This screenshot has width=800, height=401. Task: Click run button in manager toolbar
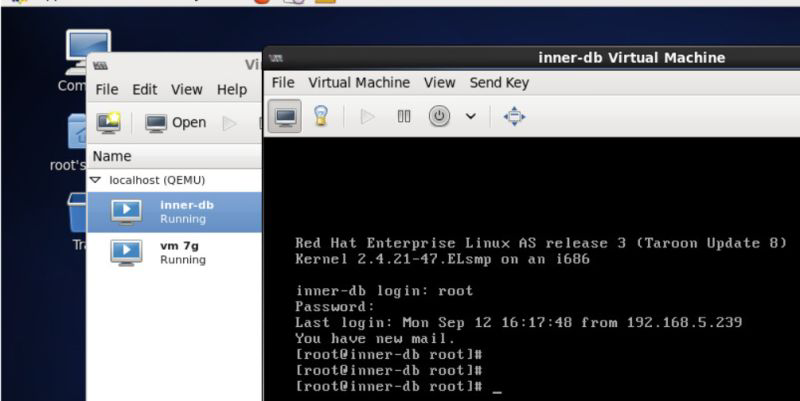[x=229, y=123]
